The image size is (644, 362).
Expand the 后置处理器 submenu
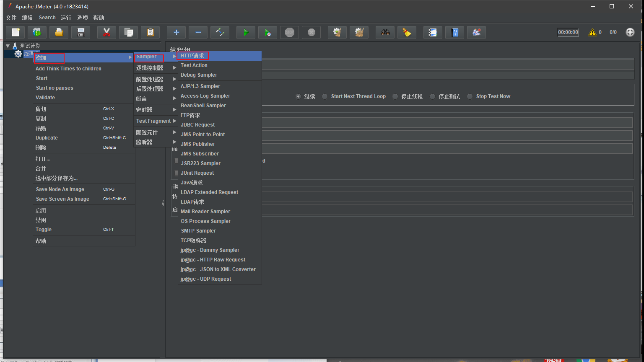point(156,89)
